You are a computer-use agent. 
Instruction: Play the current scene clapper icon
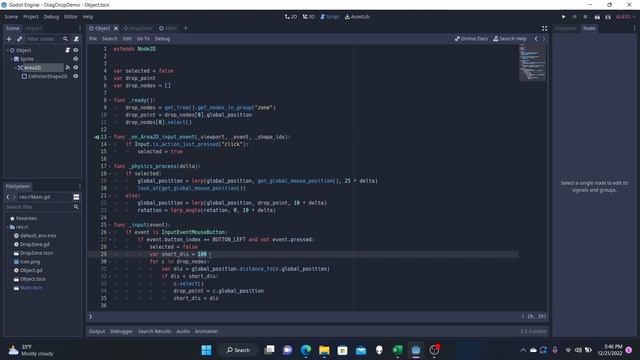pos(597,17)
